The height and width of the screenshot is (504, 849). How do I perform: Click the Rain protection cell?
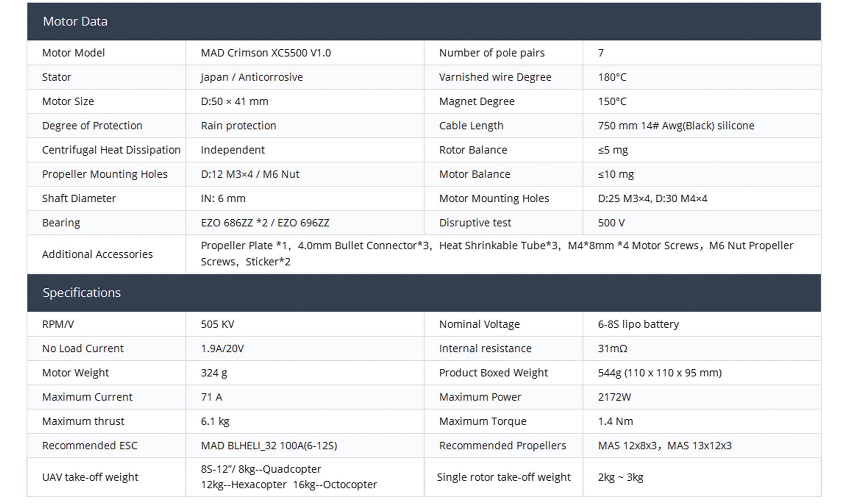click(238, 126)
